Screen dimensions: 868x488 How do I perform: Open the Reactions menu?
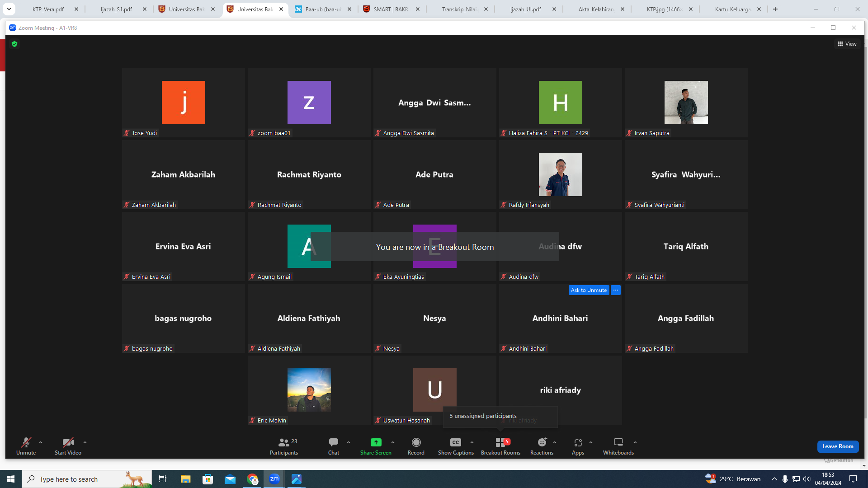coord(542,446)
